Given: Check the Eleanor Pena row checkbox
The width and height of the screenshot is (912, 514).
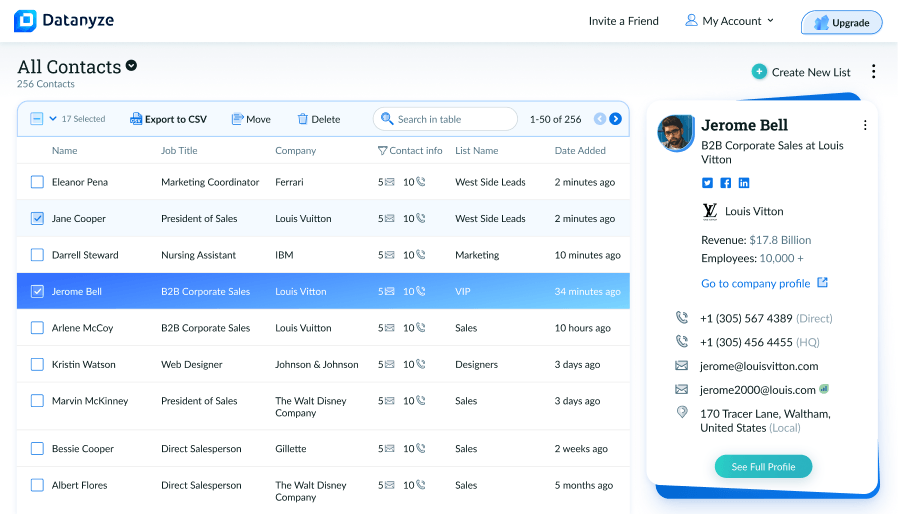Looking at the screenshot, I should coord(37,182).
